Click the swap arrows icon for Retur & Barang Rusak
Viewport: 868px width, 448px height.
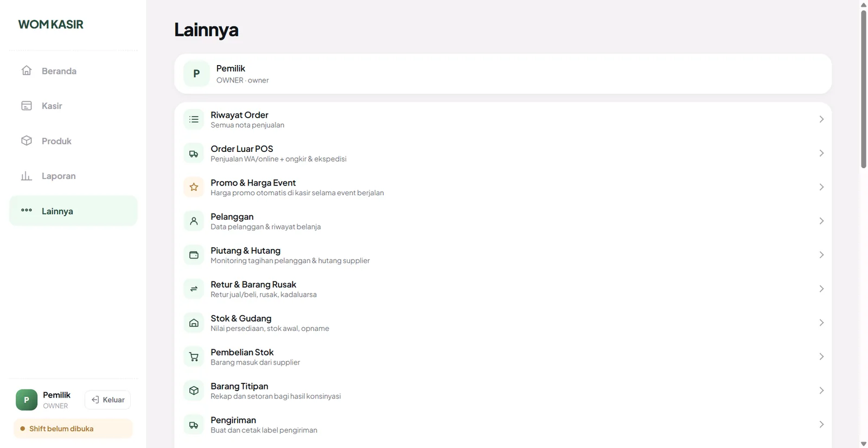pyautogui.click(x=194, y=289)
